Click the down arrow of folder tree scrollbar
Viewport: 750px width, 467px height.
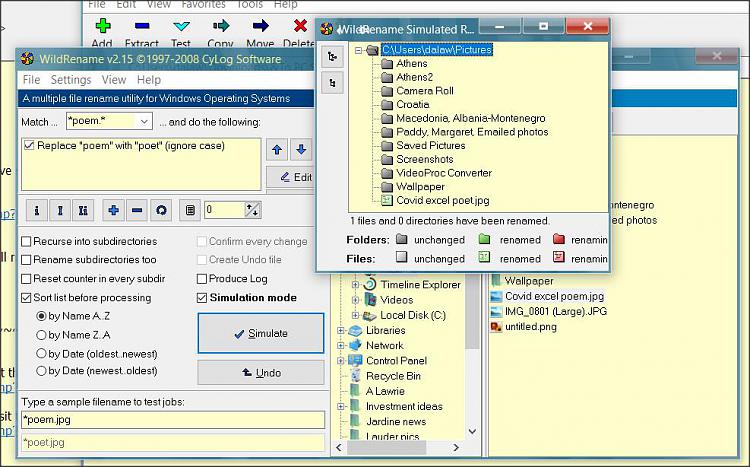472,432
